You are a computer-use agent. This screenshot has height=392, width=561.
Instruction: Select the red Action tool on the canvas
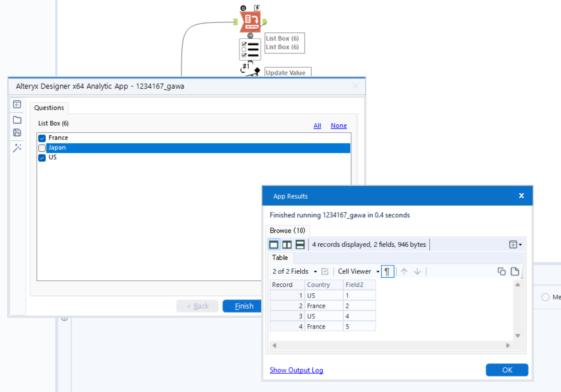(250, 21)
